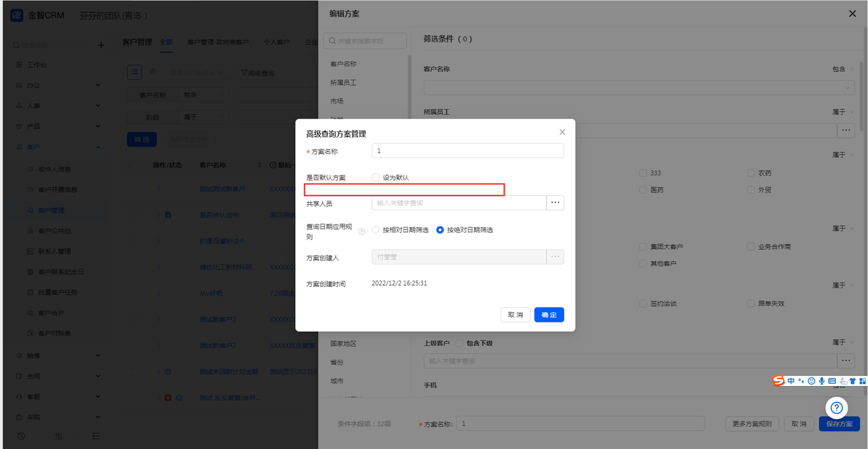Click the blue floating help question-mark button
Screen dimensions: 868x449
[836, 408]
